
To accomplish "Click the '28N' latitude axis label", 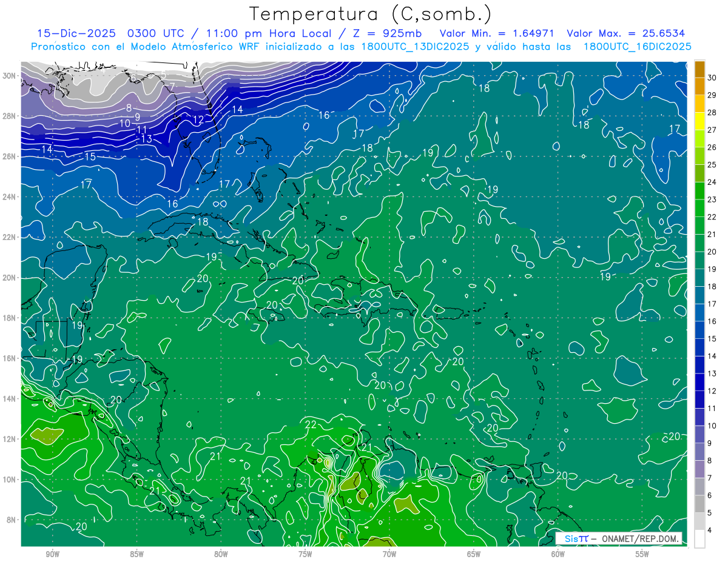I will (x=10, y=116).
